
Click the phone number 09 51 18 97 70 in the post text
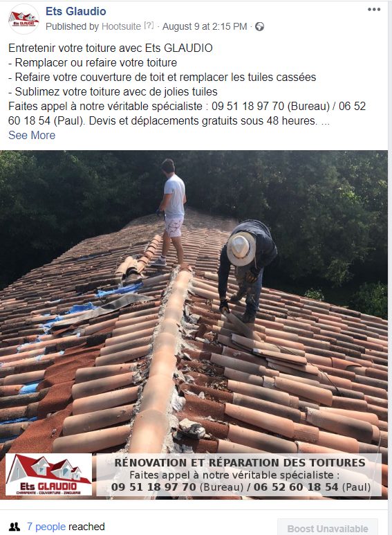[x=248, y=106]
